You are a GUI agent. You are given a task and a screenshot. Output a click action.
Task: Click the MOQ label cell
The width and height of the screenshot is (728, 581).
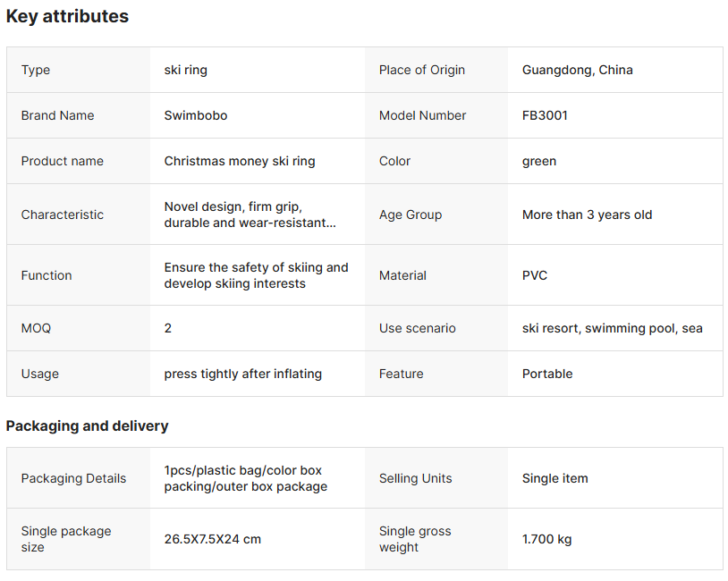pyautogui.click(x=37, y=328)
